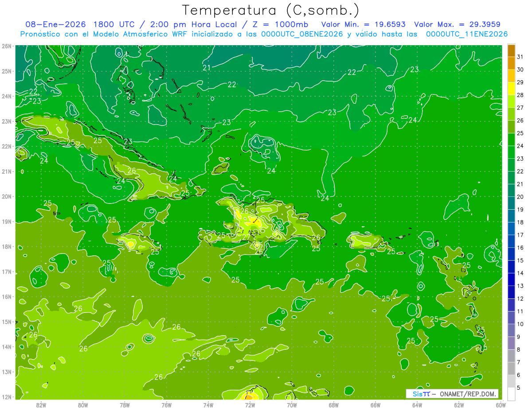
Task: Click color scale label 11
Action: click(520, 311)
